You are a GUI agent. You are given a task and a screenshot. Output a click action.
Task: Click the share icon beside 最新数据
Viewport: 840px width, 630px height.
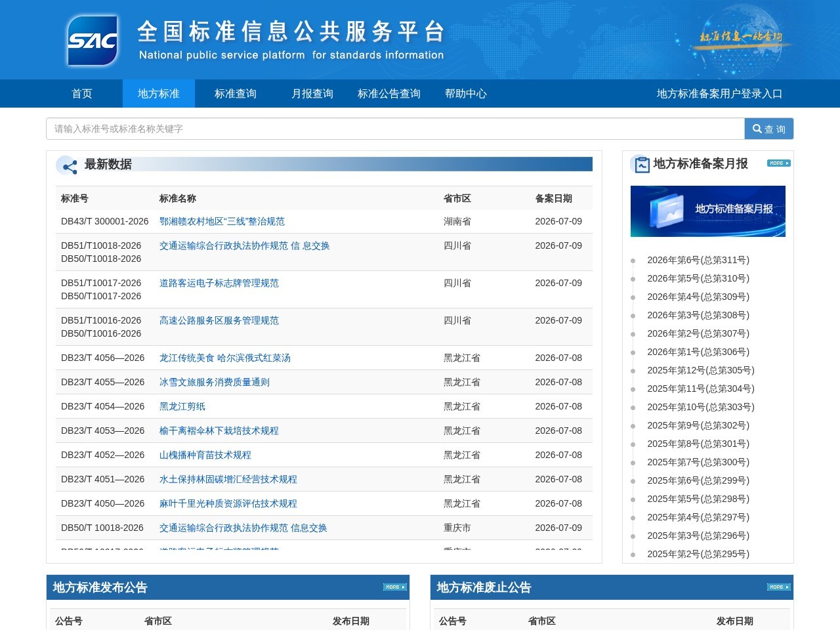(x=67, y=166)
